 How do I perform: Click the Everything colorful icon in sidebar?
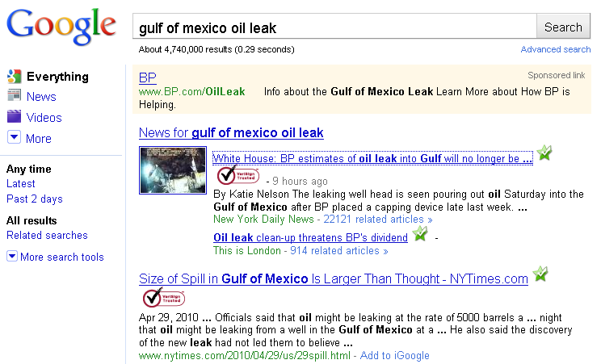click(x=15, y=76)
